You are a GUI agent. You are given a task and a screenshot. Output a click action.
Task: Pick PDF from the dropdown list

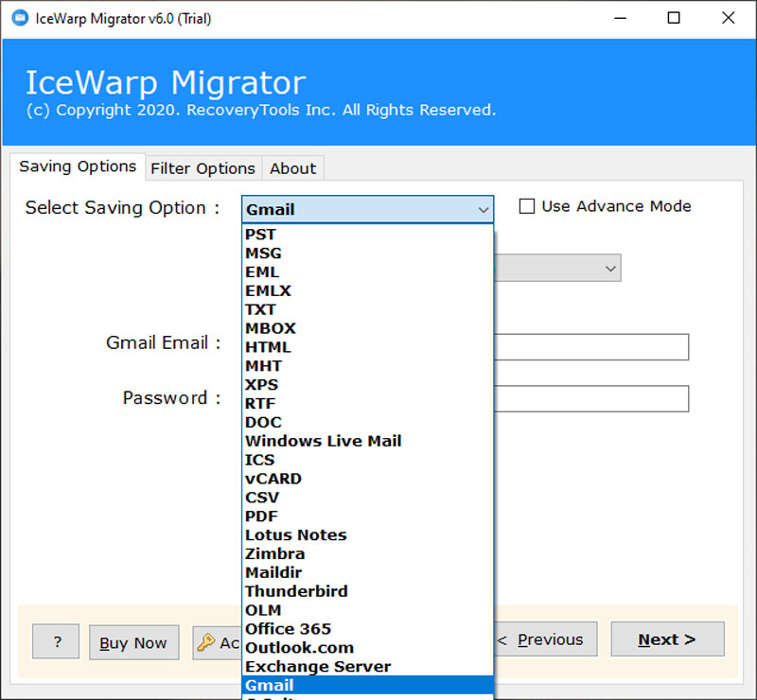(x=367, y=516)
